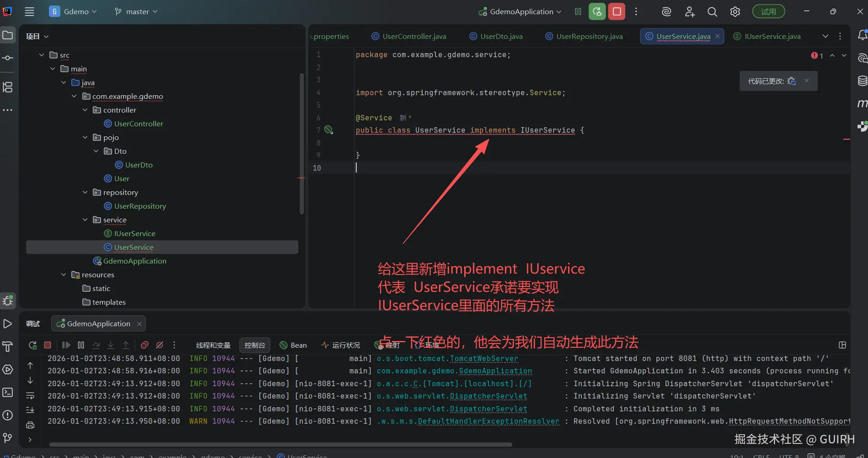Rerun debug for GdemoApplication in top toolbar
This screenshot has width=868, height=458.
(597, 11)
